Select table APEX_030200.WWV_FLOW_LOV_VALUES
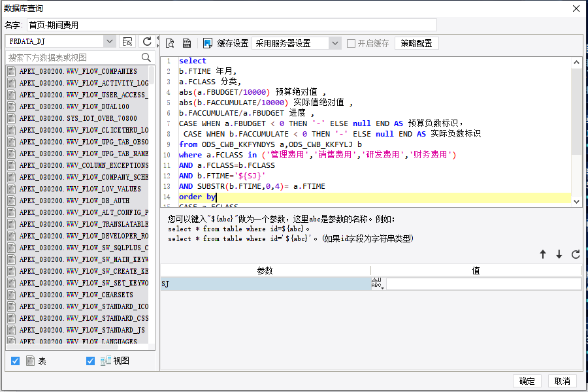The image size is (588, 392). [78, 189]
